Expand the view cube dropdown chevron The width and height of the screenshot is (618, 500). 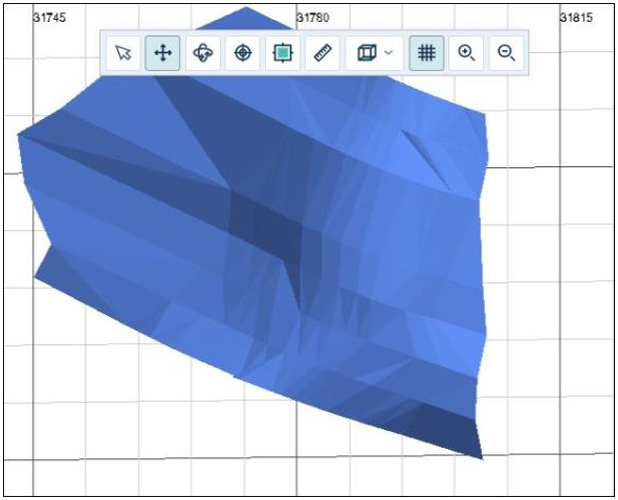388,54
